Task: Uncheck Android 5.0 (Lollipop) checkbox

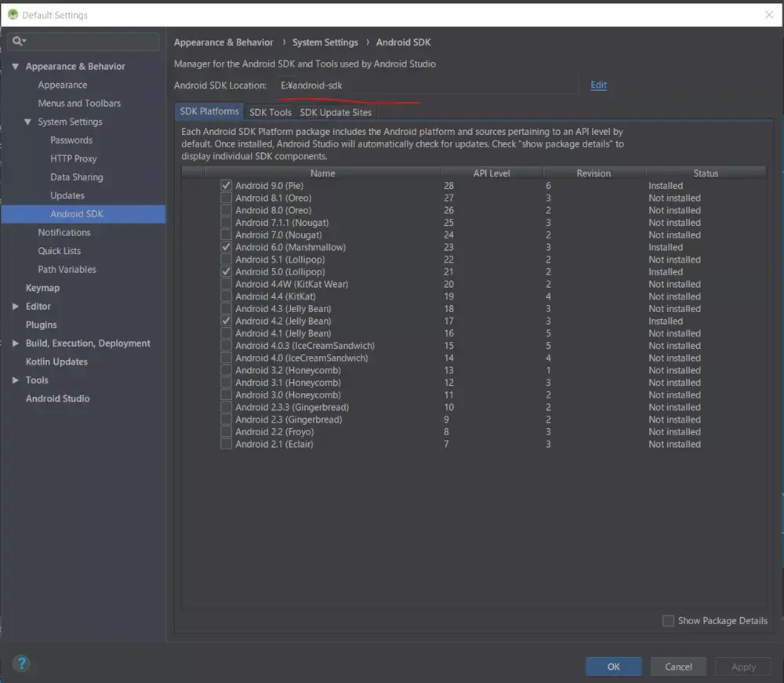Action: 226,271
